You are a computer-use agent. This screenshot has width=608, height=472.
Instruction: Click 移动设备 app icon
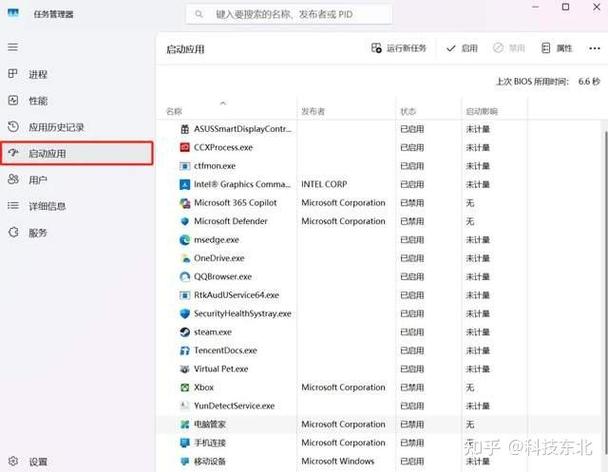point(185,461)
